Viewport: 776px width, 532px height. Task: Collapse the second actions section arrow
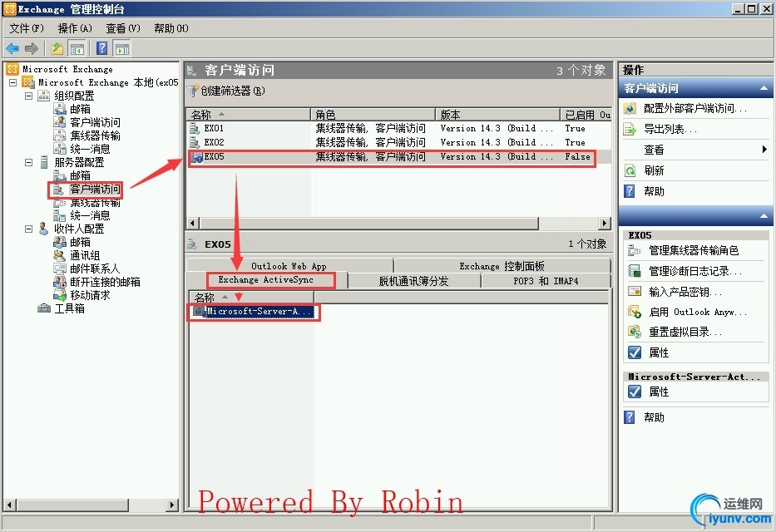coord(764,216)
